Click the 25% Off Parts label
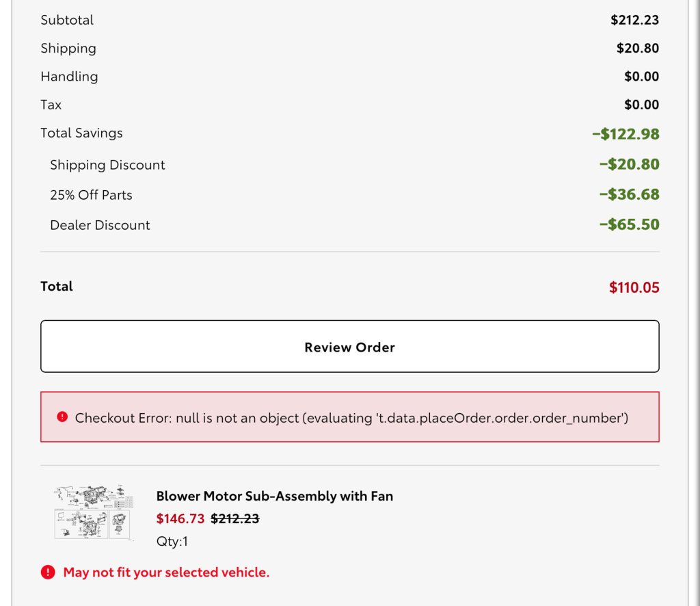Viewport: 700px width, 606px height. coord(91,195)
